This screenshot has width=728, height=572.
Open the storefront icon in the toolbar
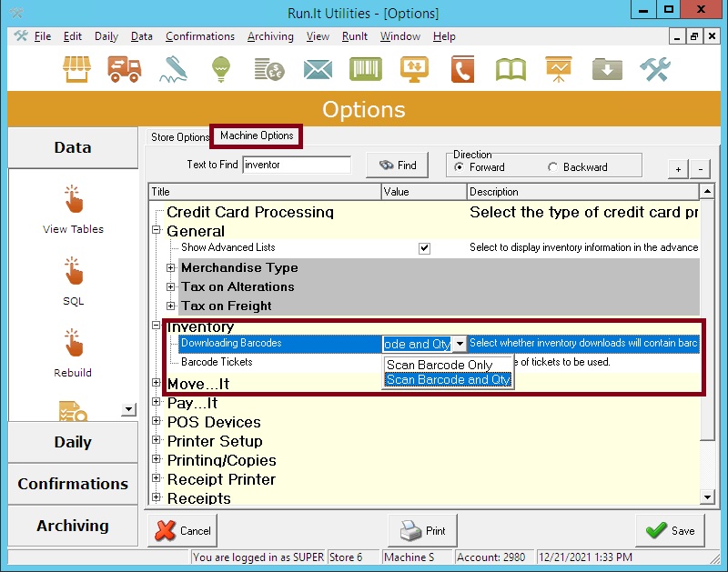pyautogui.click(x=76, y=70)
